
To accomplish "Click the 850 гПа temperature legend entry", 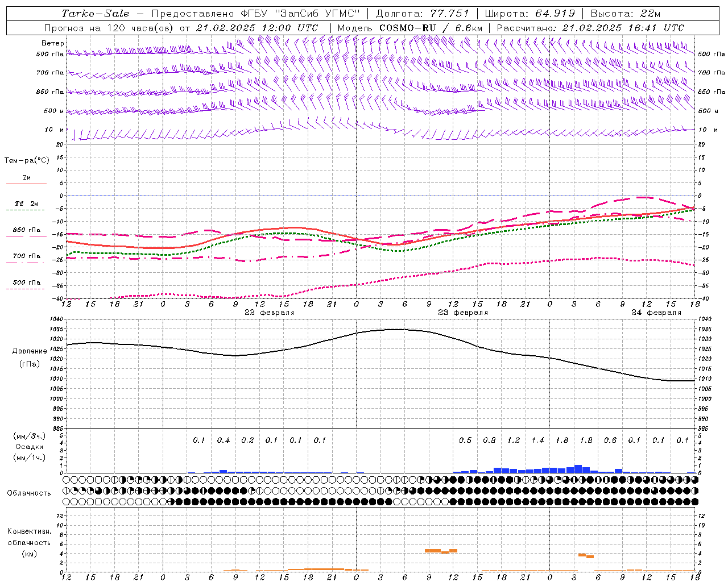I will 27,230.
